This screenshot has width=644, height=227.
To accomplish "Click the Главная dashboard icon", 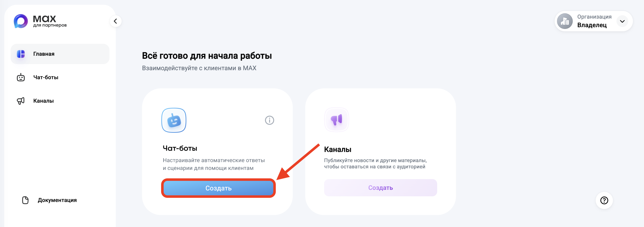I will tap(21, 54).
